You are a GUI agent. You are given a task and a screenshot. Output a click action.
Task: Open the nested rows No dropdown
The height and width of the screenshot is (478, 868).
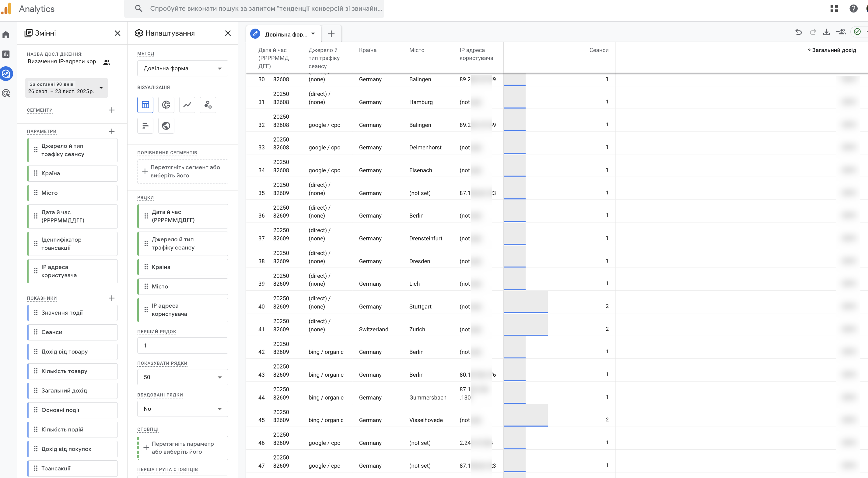coord(182,409)
